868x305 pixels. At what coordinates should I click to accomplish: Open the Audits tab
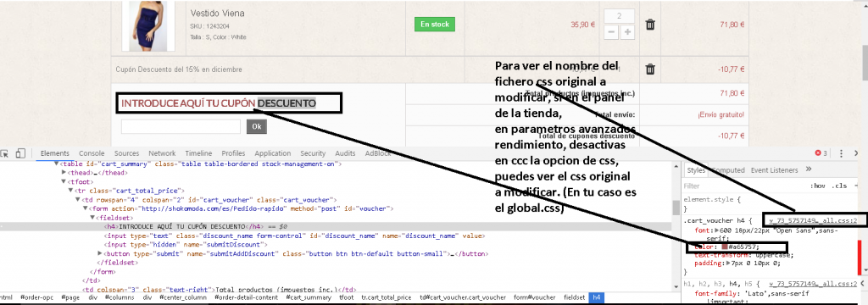[x=346, y=153]
